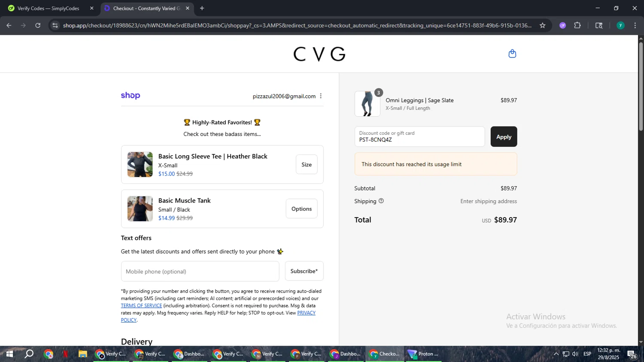Open the side panel icon in Chrome toolbar
The image size is (644, 362).
click(599, 25)
